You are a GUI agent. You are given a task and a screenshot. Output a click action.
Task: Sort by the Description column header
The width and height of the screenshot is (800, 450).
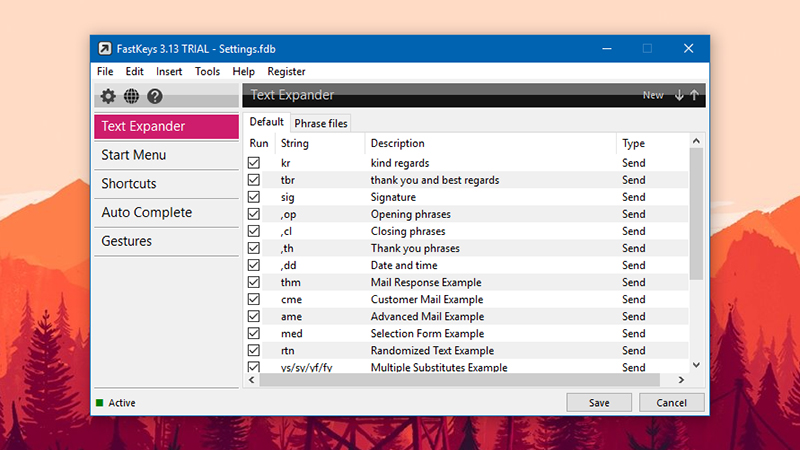point(491,143)
